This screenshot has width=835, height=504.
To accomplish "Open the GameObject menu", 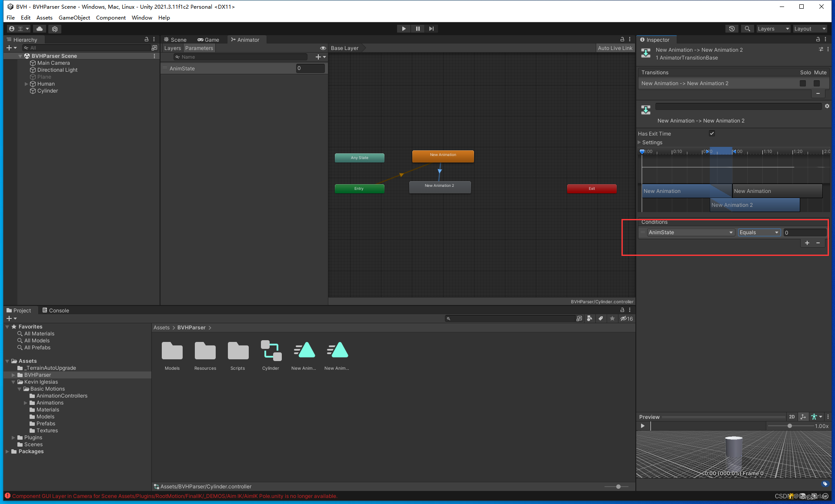I will tap(74, 18).
